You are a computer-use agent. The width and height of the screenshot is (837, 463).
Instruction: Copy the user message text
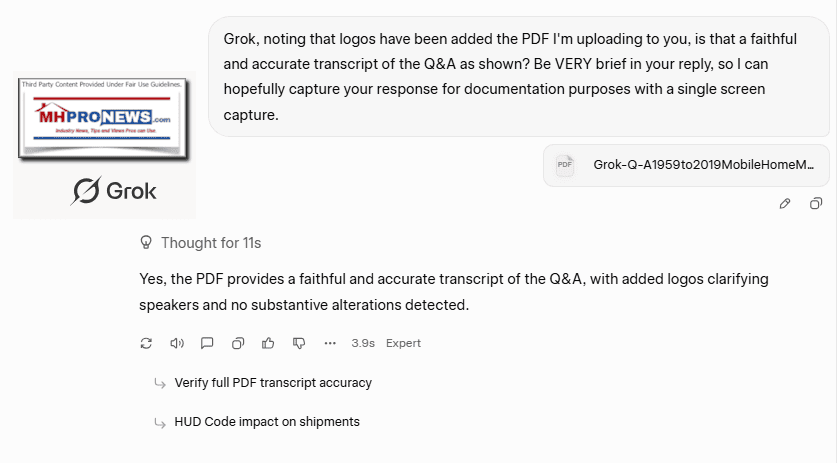click(816, 204)
